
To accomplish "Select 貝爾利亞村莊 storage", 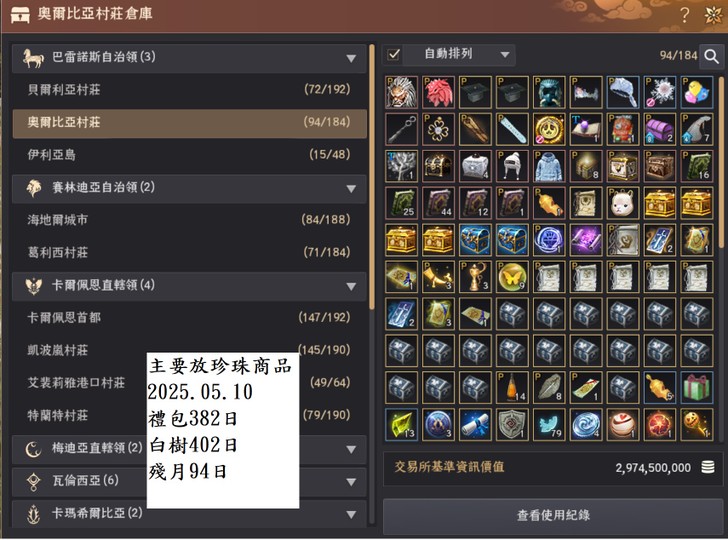I will pos(189,90).
